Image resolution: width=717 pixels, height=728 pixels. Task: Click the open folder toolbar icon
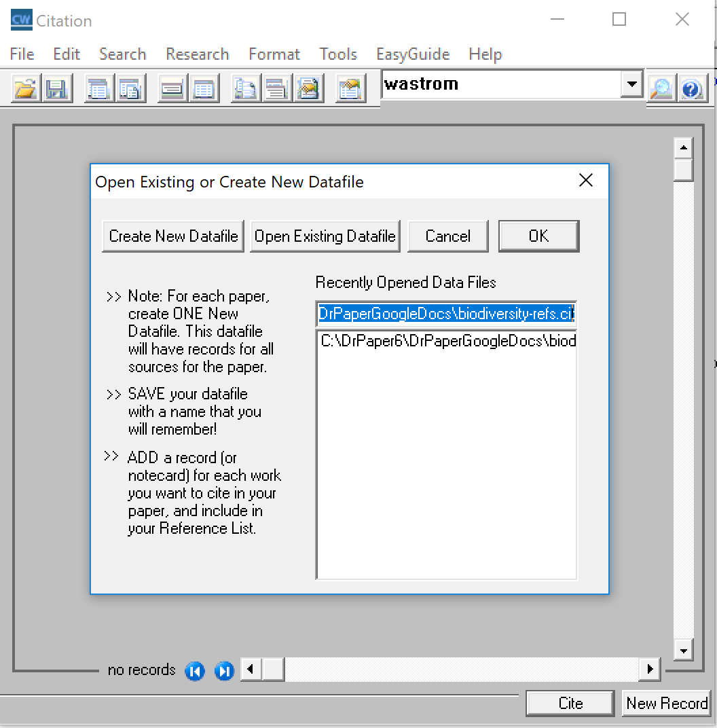[25, 89]
